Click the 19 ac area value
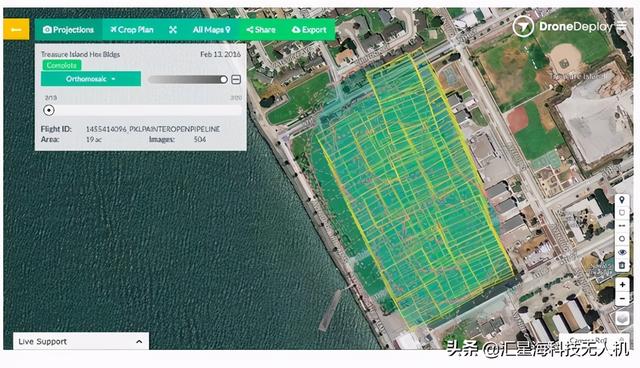The width and height of the screenshot is (640, 368). click(x=93, y=140)
